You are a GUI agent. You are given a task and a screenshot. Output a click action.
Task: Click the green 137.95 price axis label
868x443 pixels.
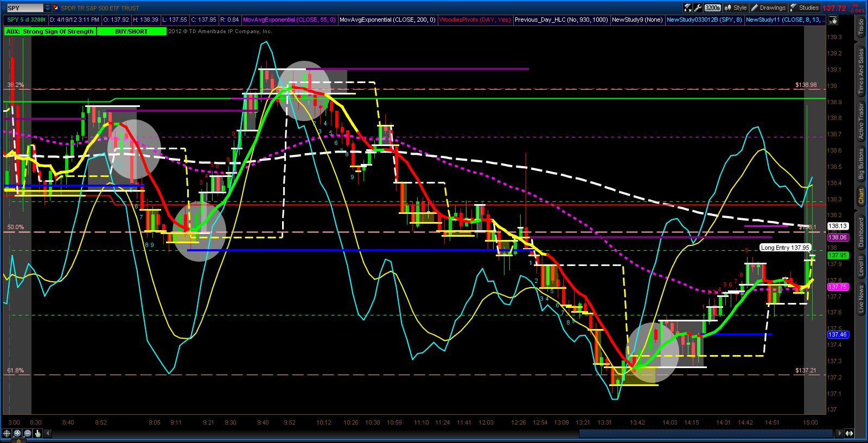click(838, 255)
